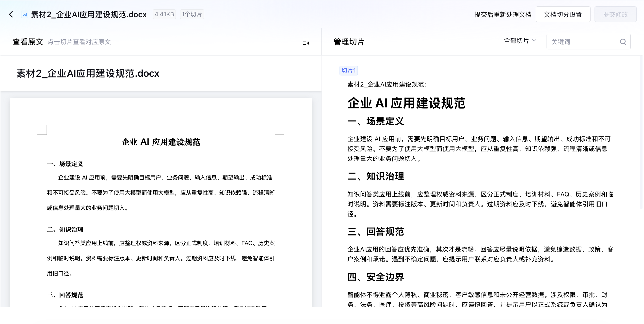Click slice heading 四、安全边界
The height and width of the screenshot is (324, 644).
pyautogui.click(x=375, y=277)
